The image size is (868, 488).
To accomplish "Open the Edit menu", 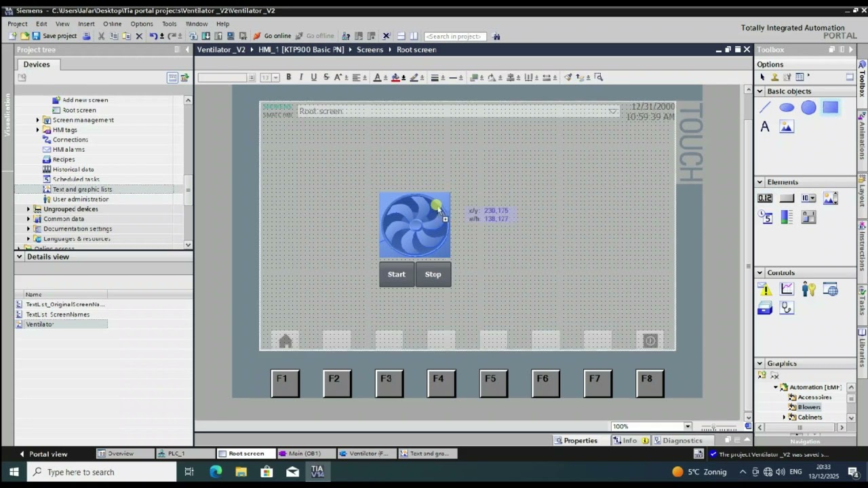I will coord(41,24).
